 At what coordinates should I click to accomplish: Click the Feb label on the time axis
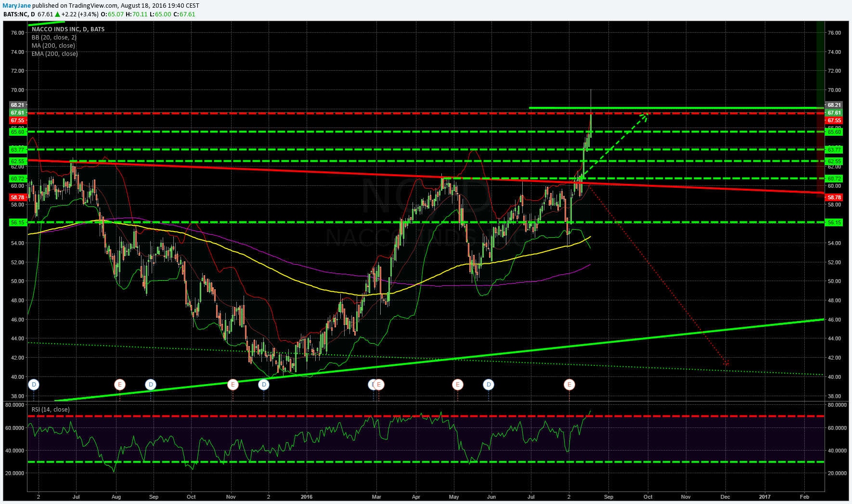click(804, 497)
